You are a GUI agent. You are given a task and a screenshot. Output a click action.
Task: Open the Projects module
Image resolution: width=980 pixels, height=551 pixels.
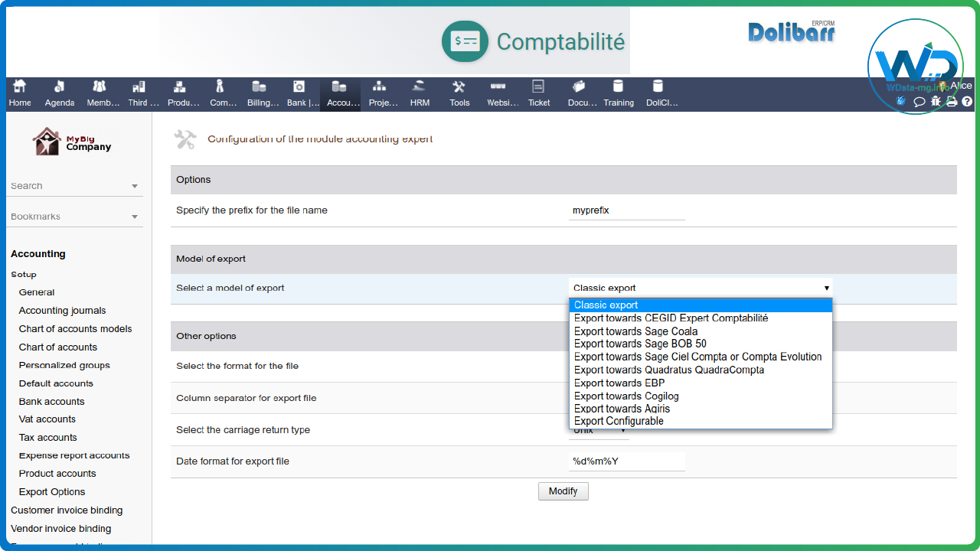(x=382, y=93)
